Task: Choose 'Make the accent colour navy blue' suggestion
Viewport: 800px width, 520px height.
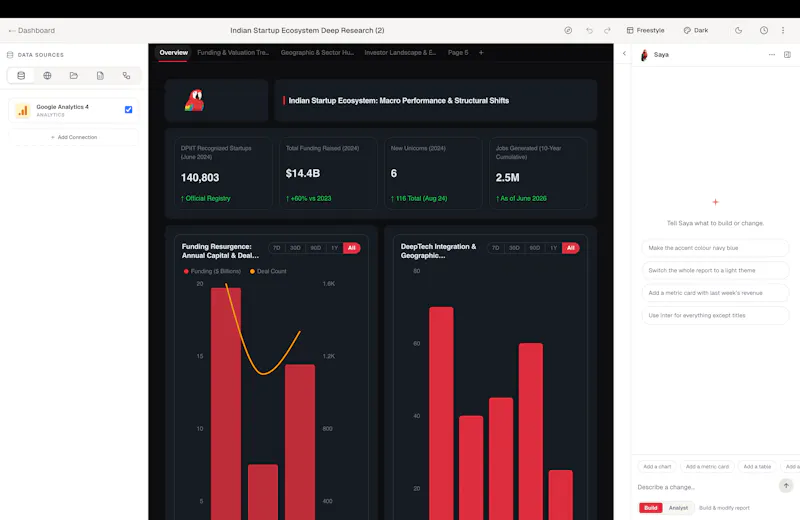Action: coord(715,248)
